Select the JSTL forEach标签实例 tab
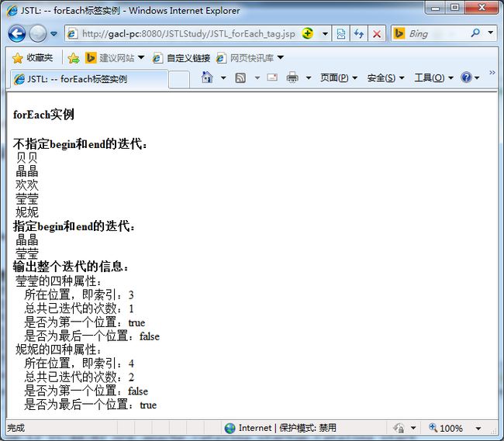Viewport: 504px width, 441px height. [x=88, y=79]
